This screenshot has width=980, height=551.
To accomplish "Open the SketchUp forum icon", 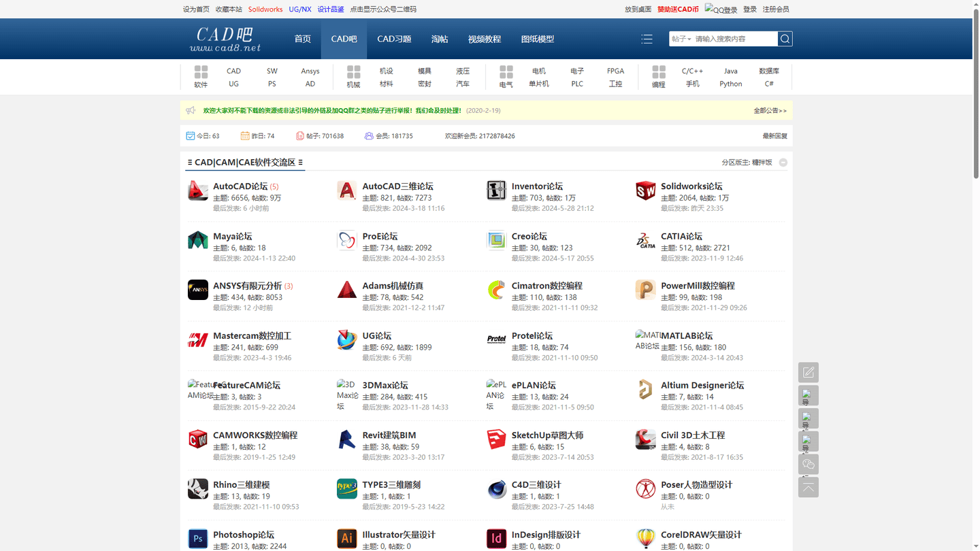I will tap(496, 439).
